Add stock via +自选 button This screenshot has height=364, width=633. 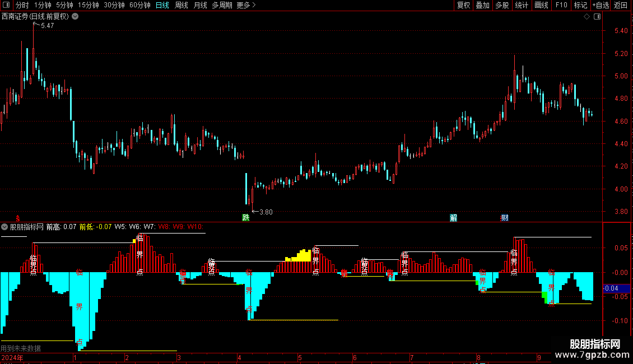coord(601,5)
